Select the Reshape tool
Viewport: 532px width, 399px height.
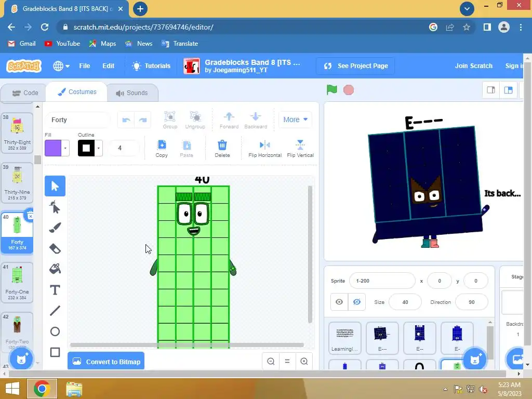(x=55, y=207)
